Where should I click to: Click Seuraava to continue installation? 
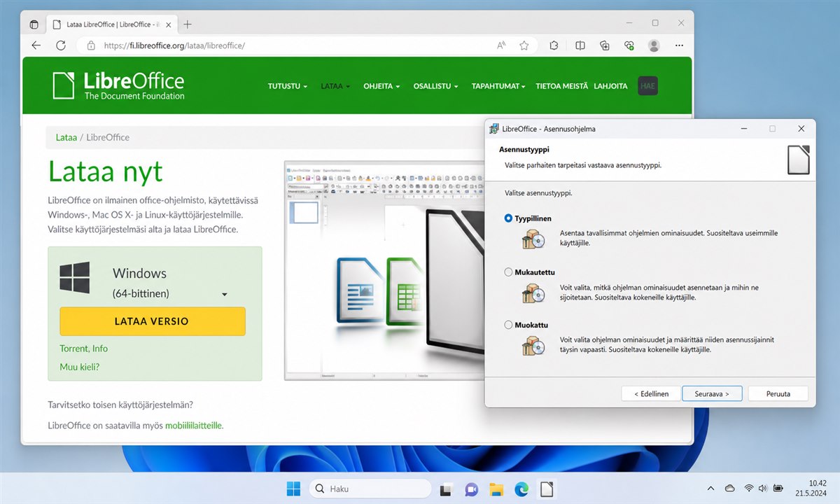712,393
